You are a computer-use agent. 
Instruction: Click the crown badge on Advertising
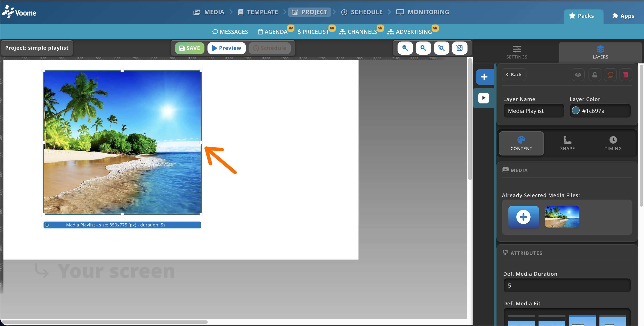[435, 28]
